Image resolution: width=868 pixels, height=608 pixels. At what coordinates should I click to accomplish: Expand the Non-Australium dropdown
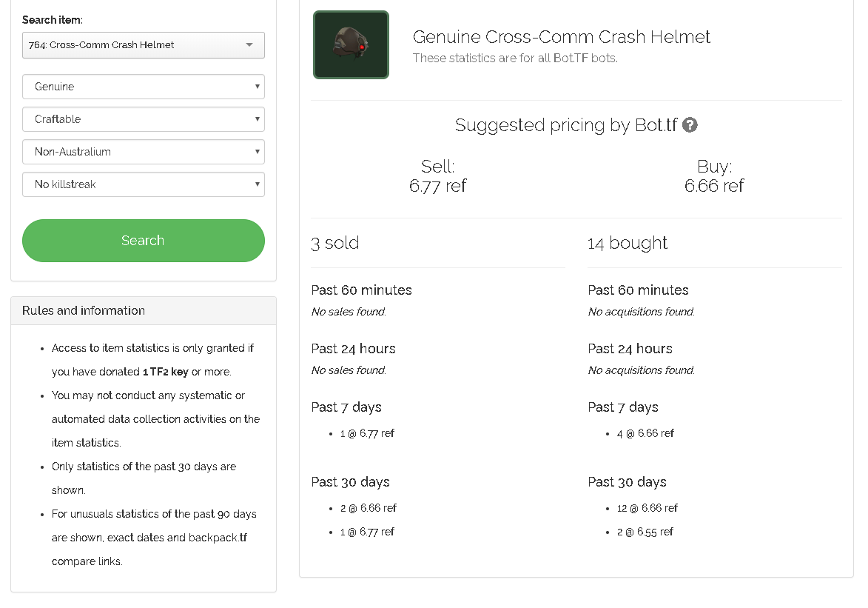coord(144,152)
